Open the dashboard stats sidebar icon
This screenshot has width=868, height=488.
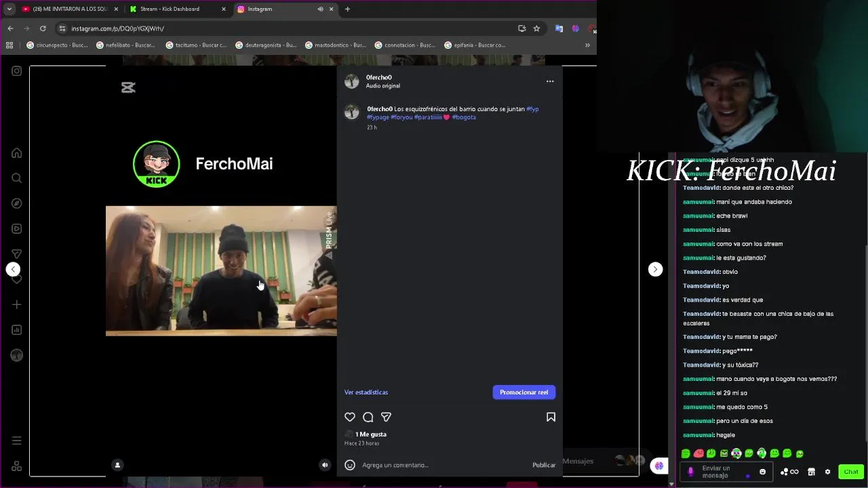tap(16, 330)
